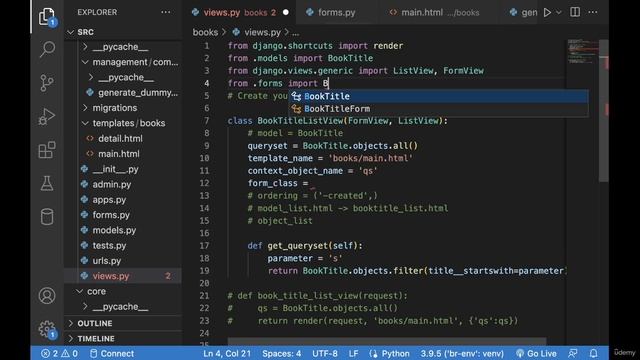Switch to the main.html editor tab
Image resolution: width=640 pixels, height=360 pixels.
[x=434, y=13]
